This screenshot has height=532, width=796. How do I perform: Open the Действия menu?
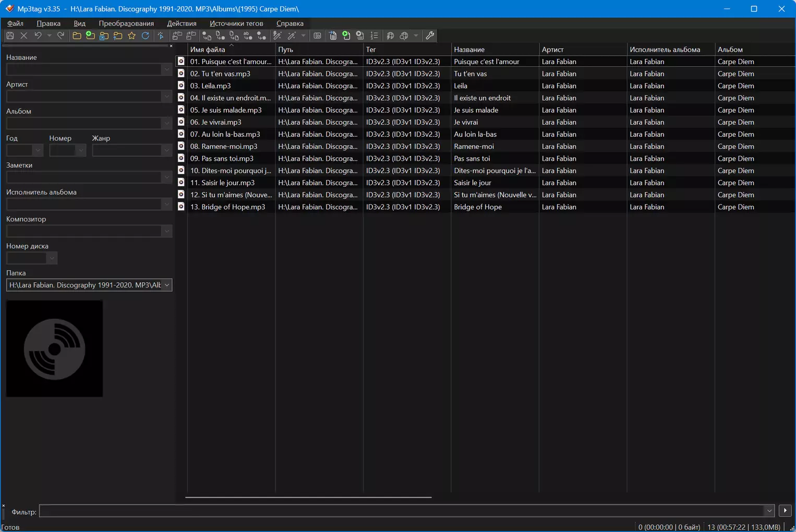tap(182, 23)
